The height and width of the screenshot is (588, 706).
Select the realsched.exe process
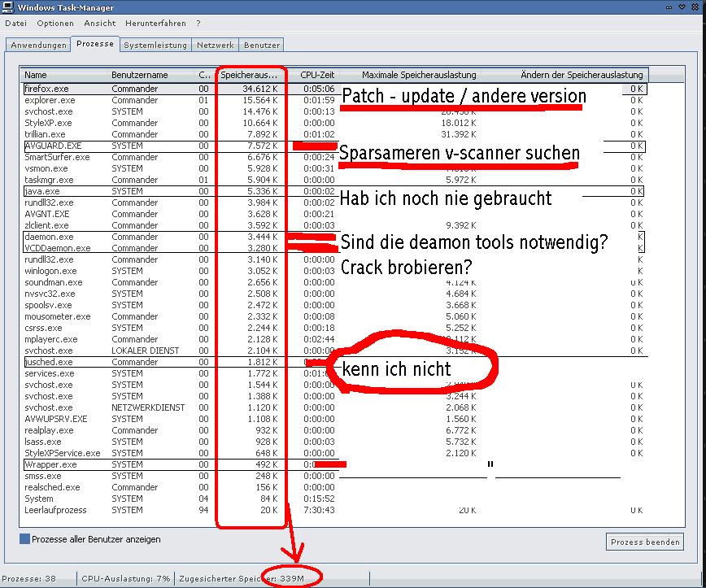335,487
